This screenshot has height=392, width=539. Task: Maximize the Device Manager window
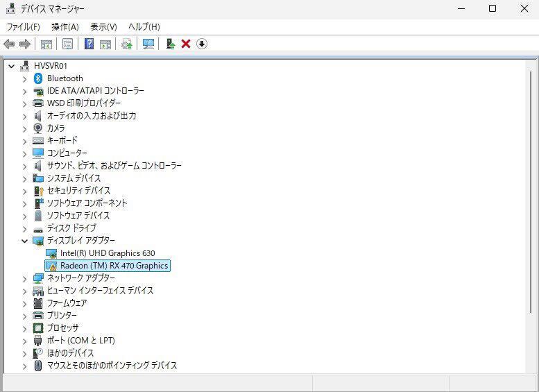pos(493,8)
